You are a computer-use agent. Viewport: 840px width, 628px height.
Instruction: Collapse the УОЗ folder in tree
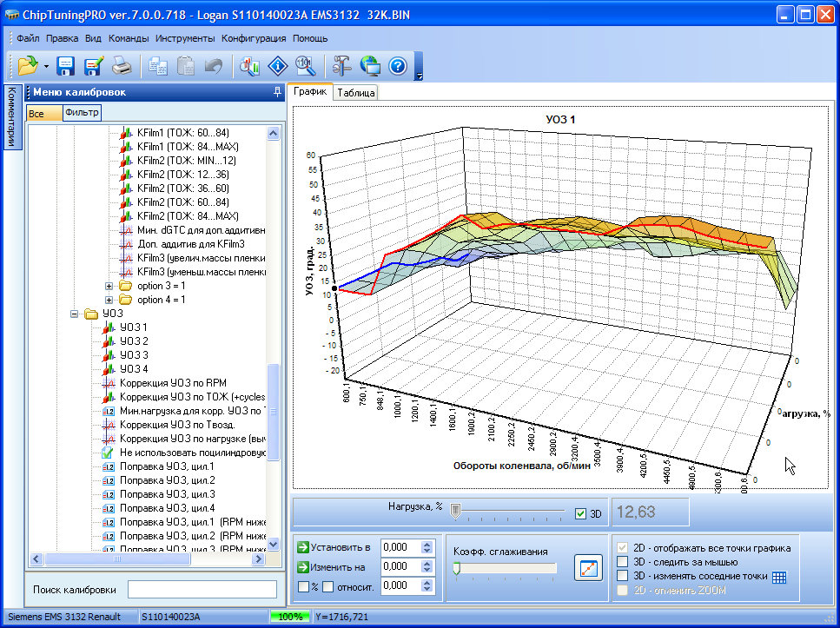tap(75, 314)
